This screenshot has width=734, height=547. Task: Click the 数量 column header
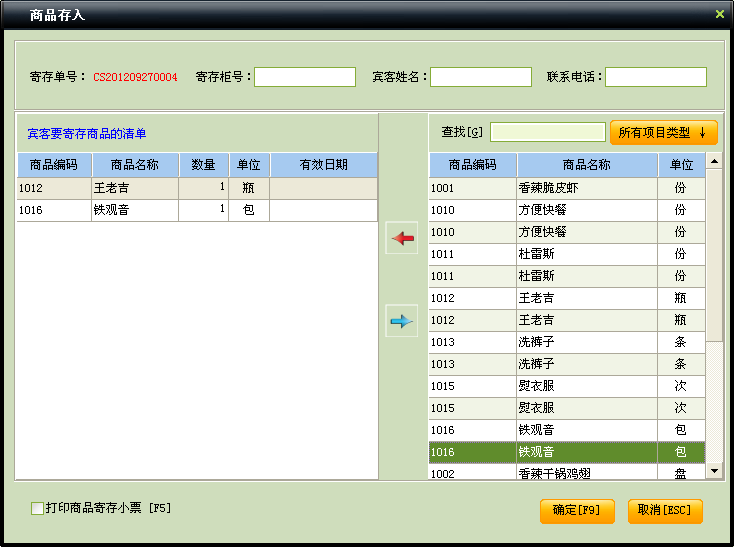[203, 165]
